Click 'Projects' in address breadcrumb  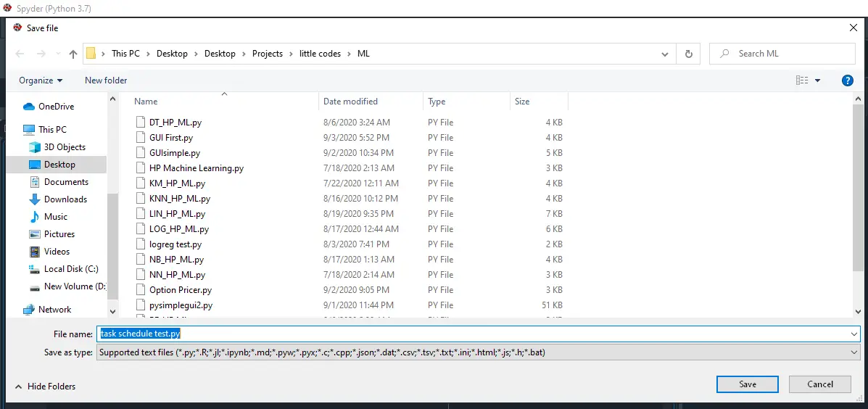pos(268,54)
